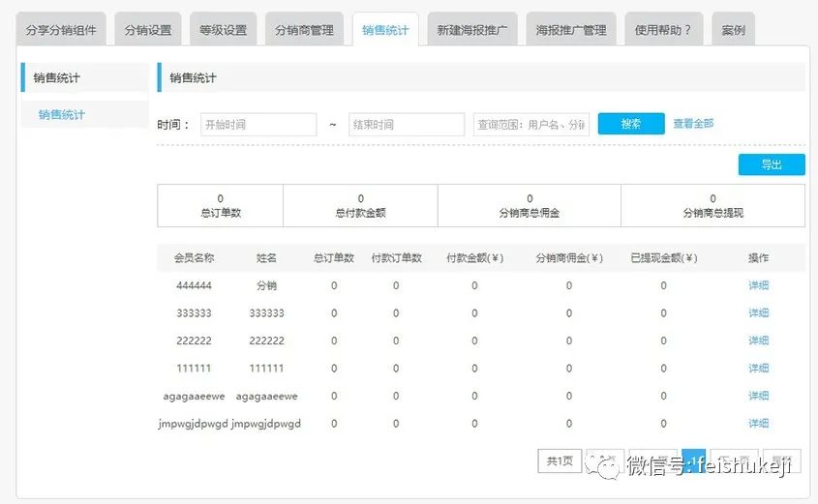Select the 销售统计 top tab
Screen dimensions: 818x504
[x=385, y=30]
